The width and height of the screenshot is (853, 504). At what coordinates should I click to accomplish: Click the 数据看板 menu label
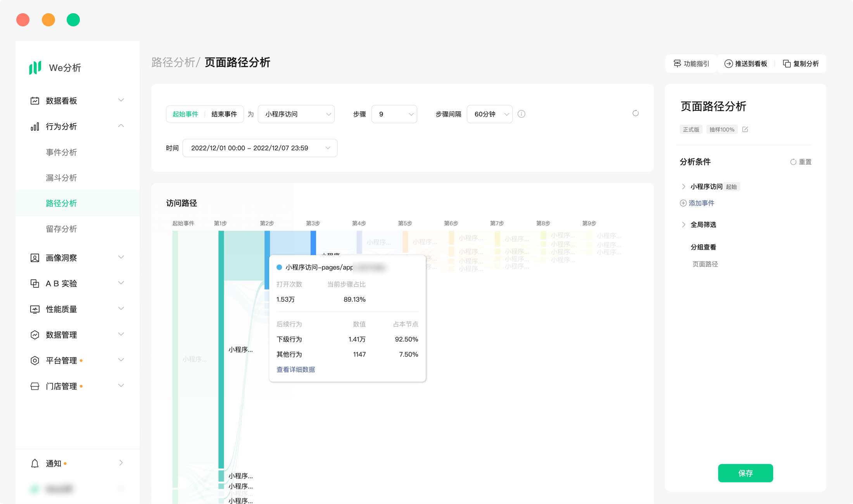click(61, 101)
